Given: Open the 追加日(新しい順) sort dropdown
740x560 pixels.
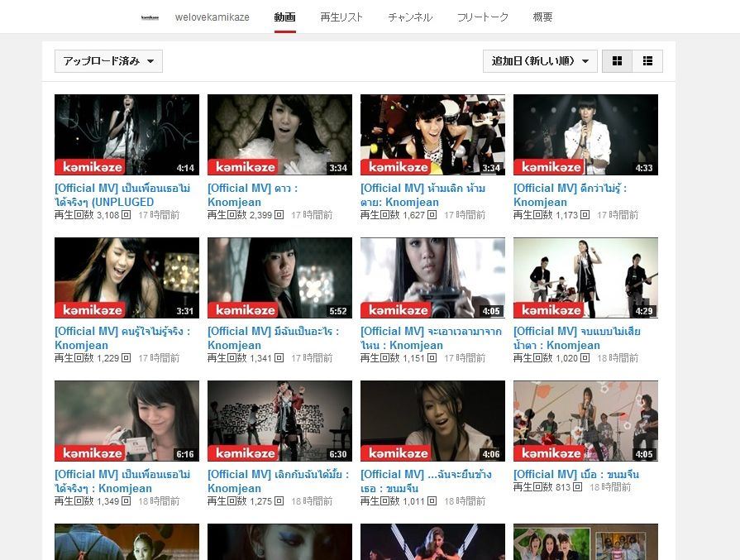Looking at the screenshot, I should click(x=540, y=61).
